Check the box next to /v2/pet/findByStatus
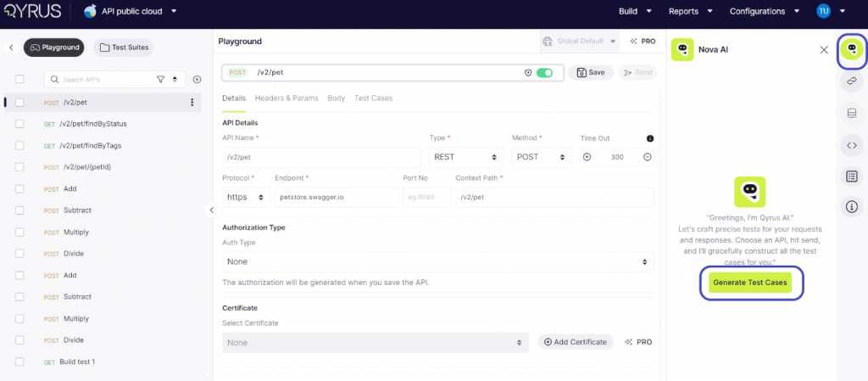The height and width of the screenshot is (381, 868). 19,124
